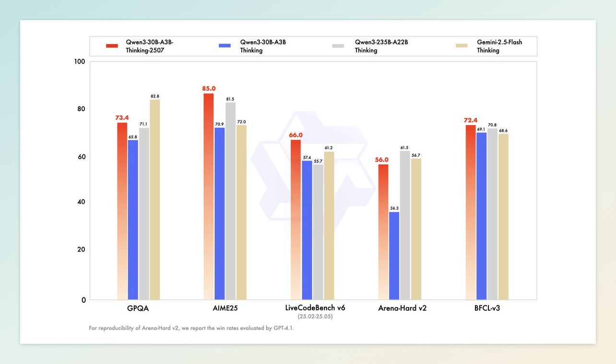Click the LiveCodeBench v6 axis label
Image resolution: width=616 pixels, height=364 pixels.
point(315,308)
